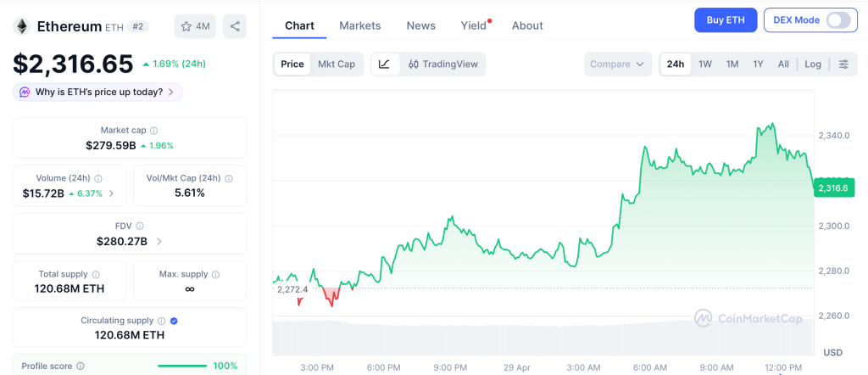Switch chart to Mkt Cap view
This screenshot has width=868, height=375.
[337, 64]
